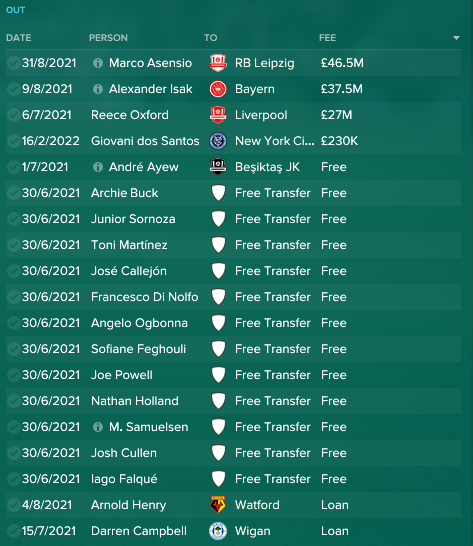The image size is (473, 546).
Task: Select the Arnold Henry loan row
Action: [x=233, y=505]
